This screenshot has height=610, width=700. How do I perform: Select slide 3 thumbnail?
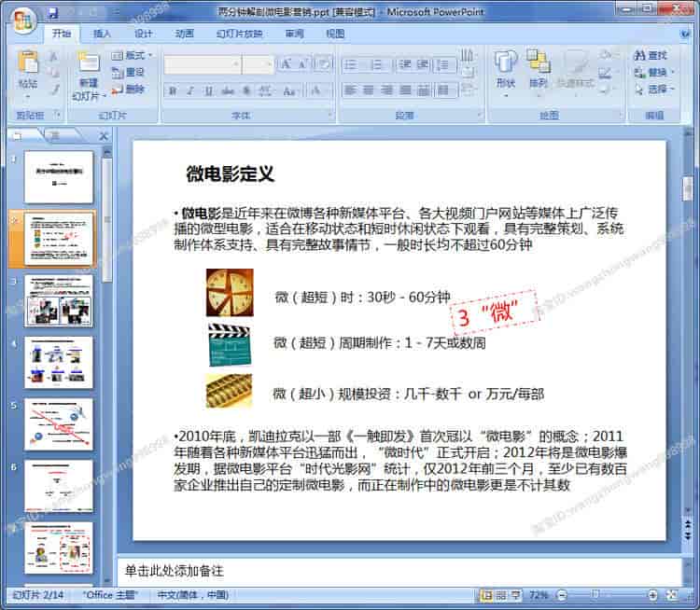coord(59,300)
